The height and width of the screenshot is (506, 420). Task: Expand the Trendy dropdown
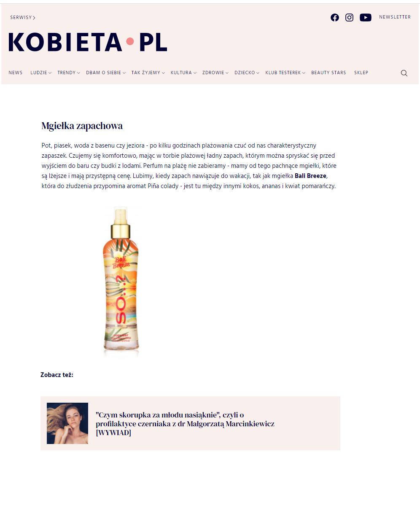69,73
